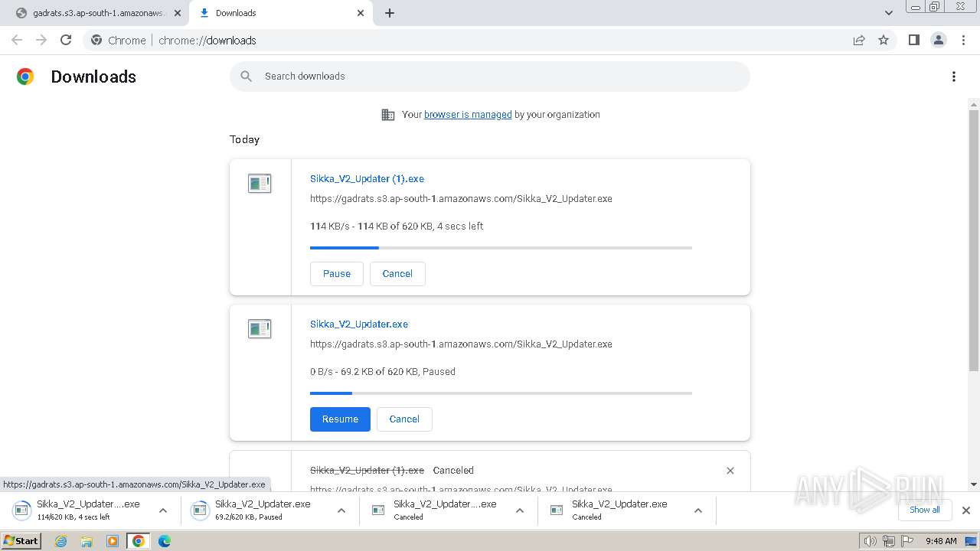This screenshot has height=551, width=980.
Task: Open a new tab with plus button
Action: click(389, 13)
